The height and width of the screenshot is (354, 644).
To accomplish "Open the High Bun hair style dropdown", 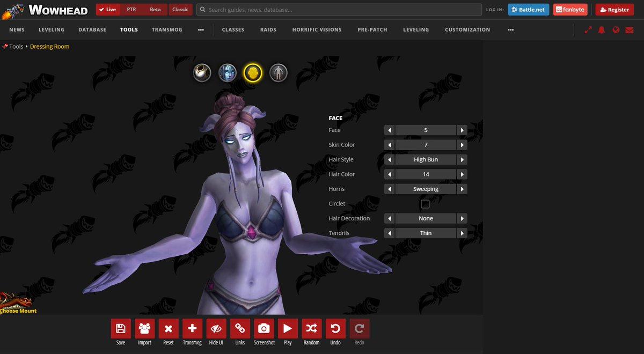I will click(426, 160).
